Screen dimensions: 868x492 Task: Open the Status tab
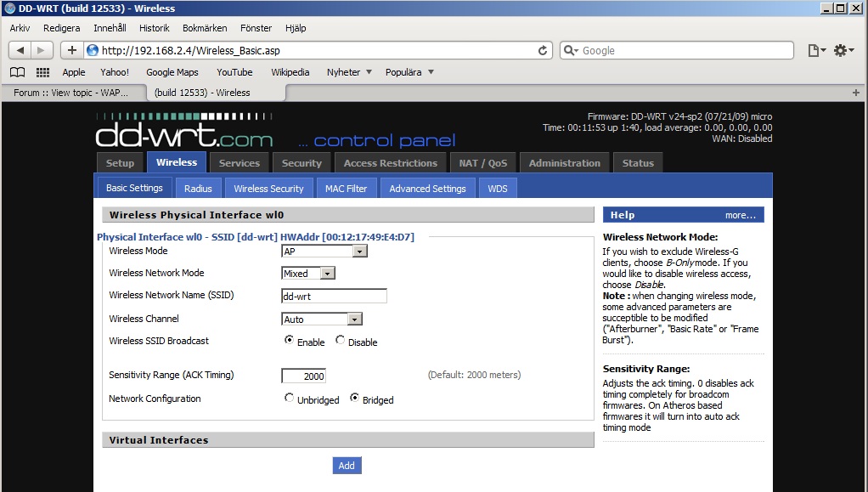click(638, 163)
